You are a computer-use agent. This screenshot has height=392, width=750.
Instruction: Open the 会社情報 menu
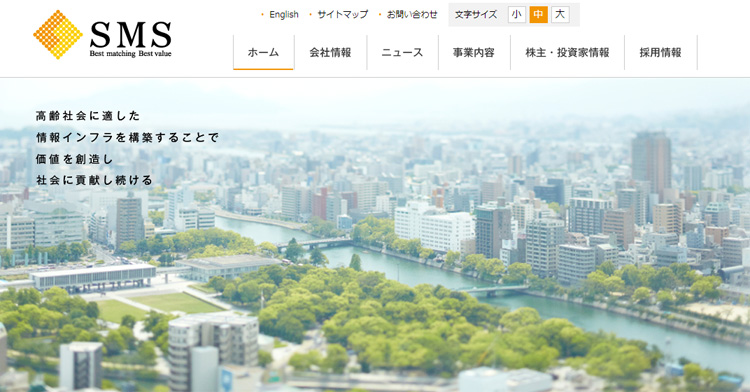tap(330, 53)
